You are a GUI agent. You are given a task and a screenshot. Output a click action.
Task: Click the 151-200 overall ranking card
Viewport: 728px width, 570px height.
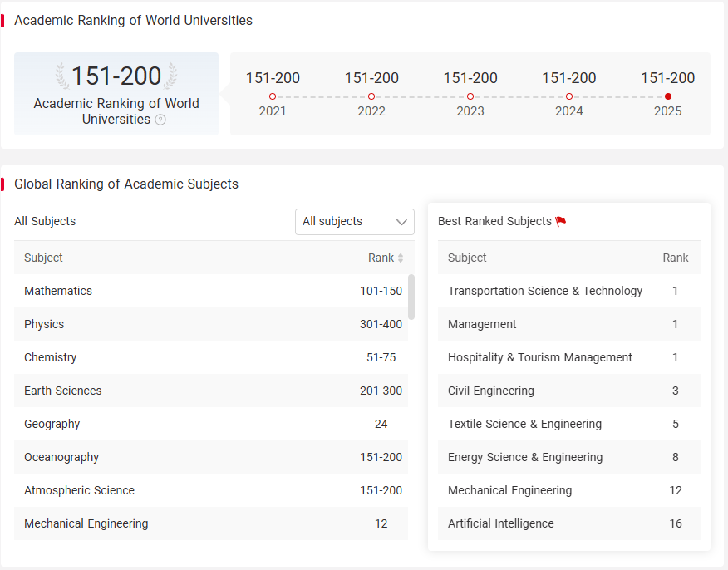pos(116,94)
